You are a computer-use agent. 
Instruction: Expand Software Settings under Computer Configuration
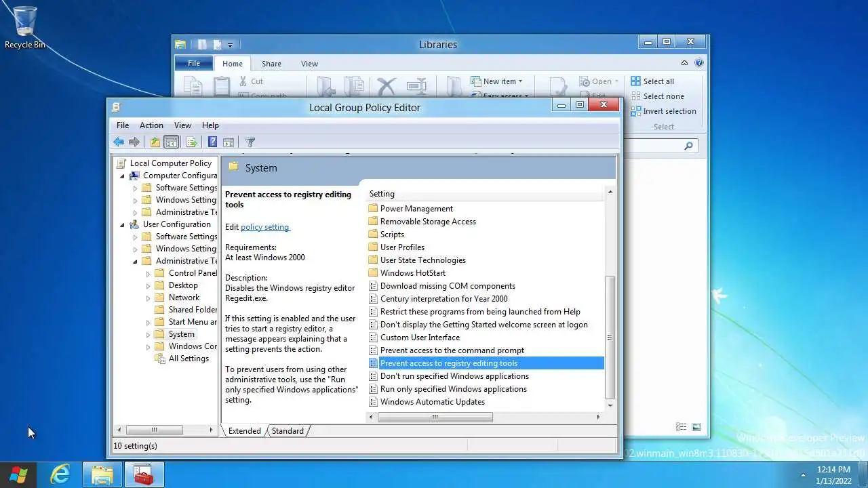tap(135, 188)
